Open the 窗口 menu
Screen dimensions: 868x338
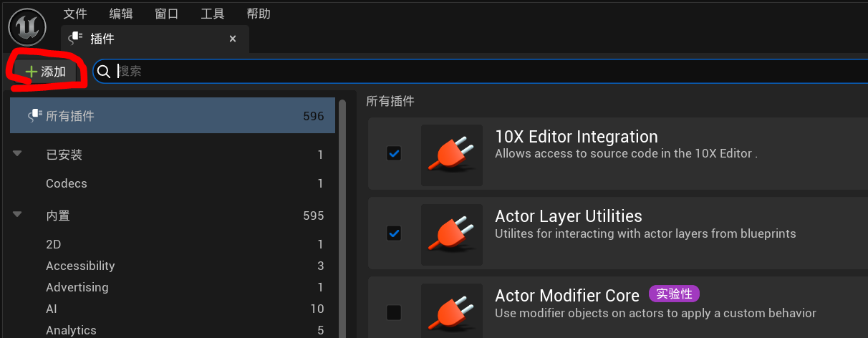tap(167, 14)
